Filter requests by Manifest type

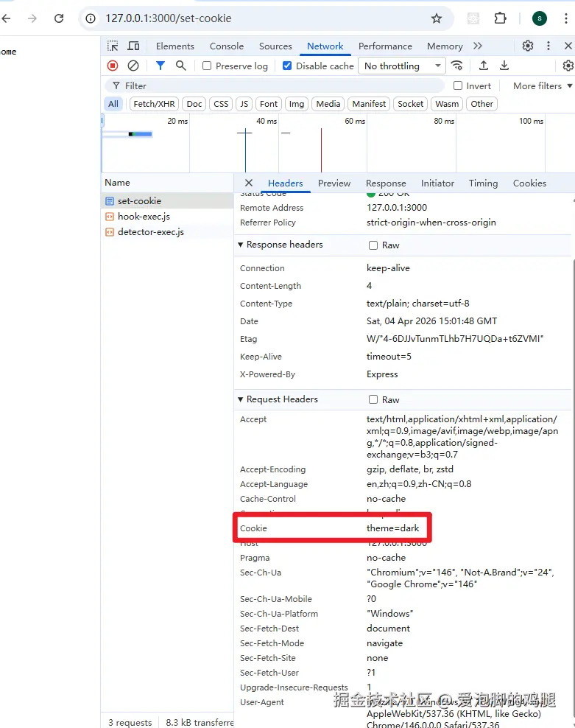pyautogui.click(x=369, y=104)
